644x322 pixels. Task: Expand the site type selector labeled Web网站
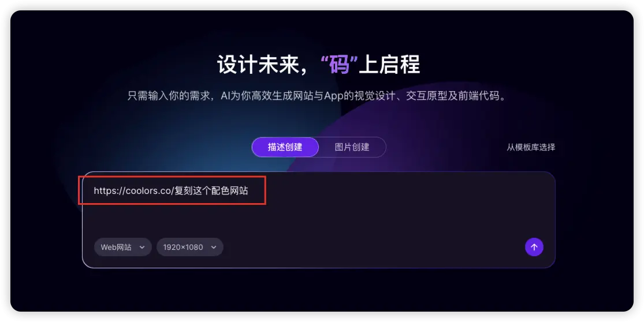pyautogui.click(x=123, y=248)
